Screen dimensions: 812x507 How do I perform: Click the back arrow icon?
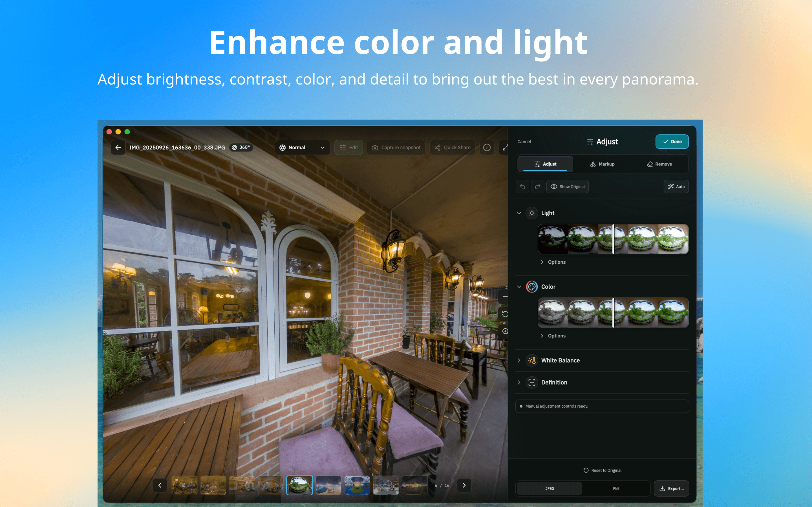(x=118, y=148)
